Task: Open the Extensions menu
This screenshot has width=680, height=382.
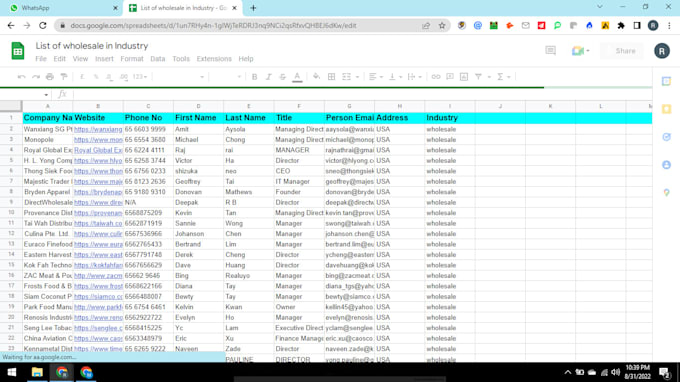Action: (214, 59)
